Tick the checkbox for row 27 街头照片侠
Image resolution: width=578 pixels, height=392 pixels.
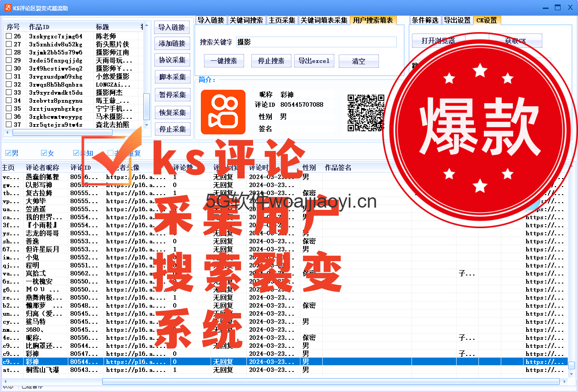tap(8, 44)
